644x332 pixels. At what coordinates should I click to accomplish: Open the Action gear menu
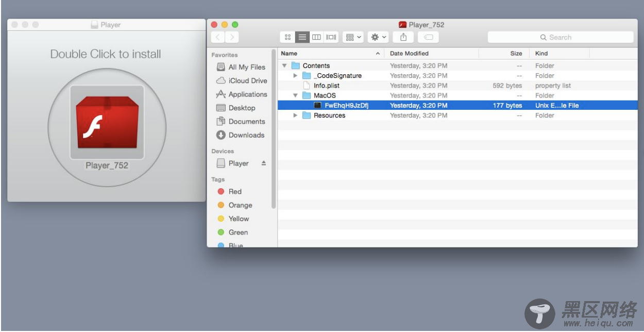coord(378,37)
